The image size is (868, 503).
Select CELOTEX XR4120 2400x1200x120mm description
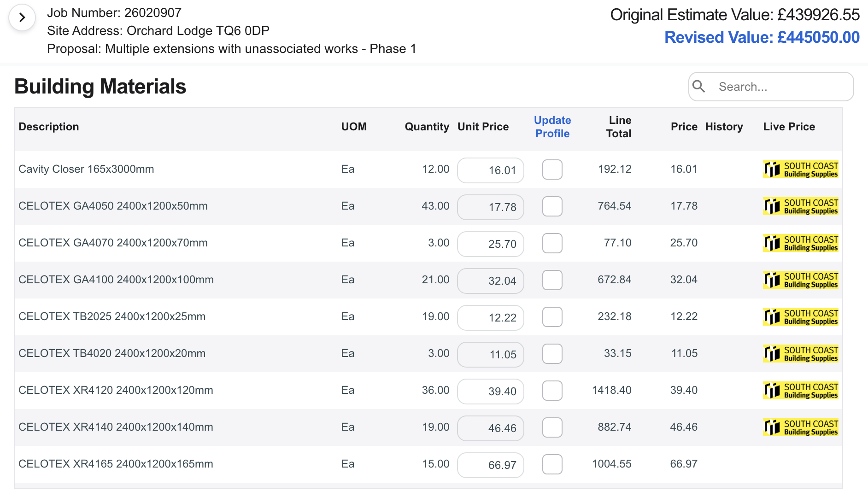pyautogui.click(x=116, y=390)
